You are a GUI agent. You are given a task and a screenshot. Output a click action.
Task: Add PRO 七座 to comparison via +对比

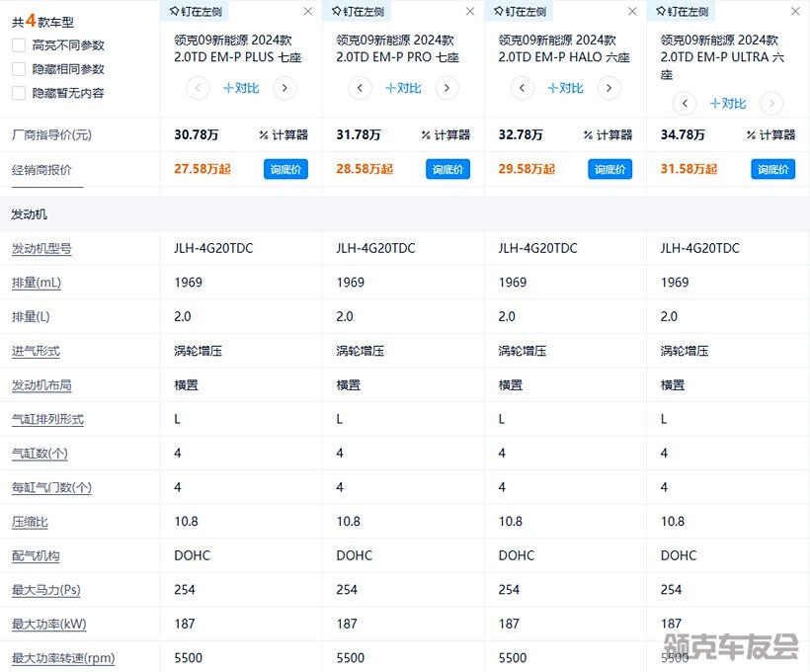pos(403,88)
